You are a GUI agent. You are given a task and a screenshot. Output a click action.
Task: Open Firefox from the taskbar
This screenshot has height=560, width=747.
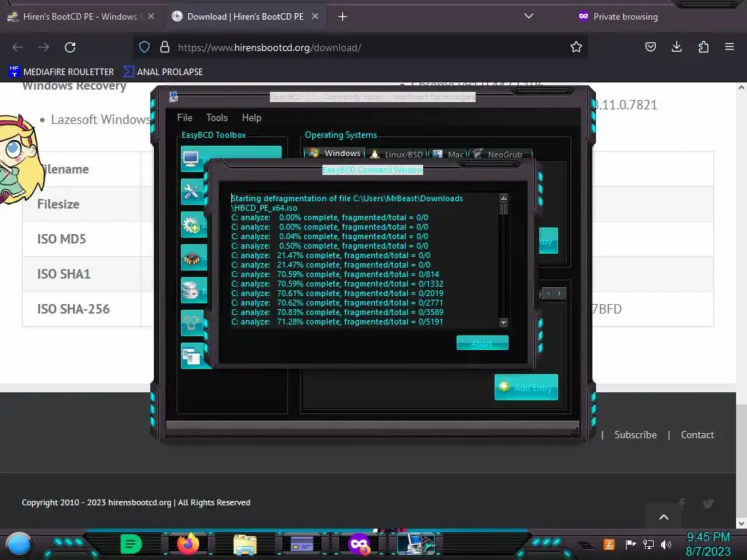(x=188, y=544)
